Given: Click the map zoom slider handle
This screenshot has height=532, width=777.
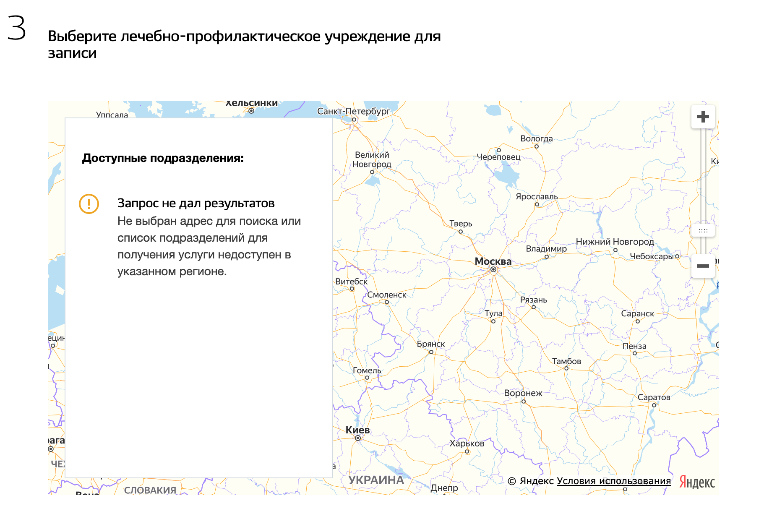Looking at the screenshot, I should coord(703,231).
